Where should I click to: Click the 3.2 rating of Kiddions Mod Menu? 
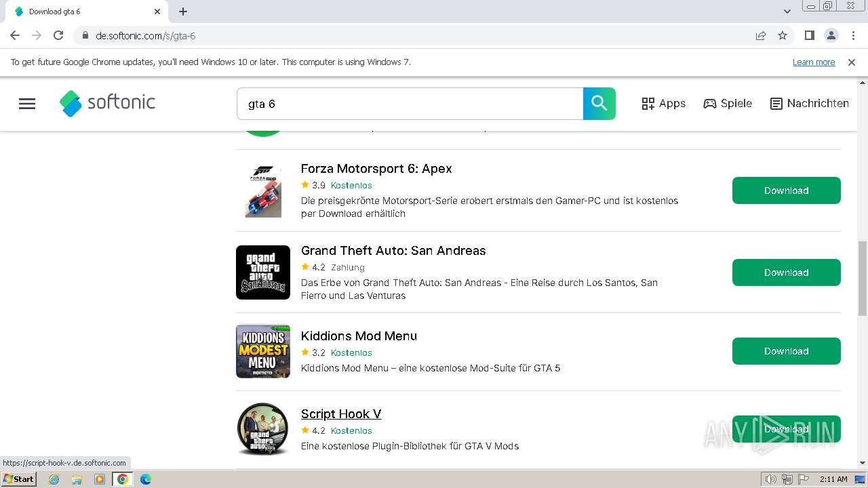coord(319,353)
